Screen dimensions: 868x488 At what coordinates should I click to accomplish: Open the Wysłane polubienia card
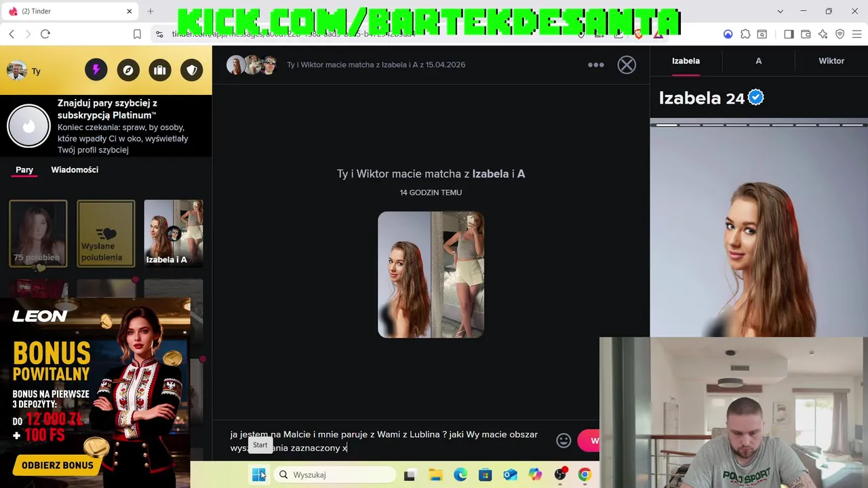click(x=106, y=233)
